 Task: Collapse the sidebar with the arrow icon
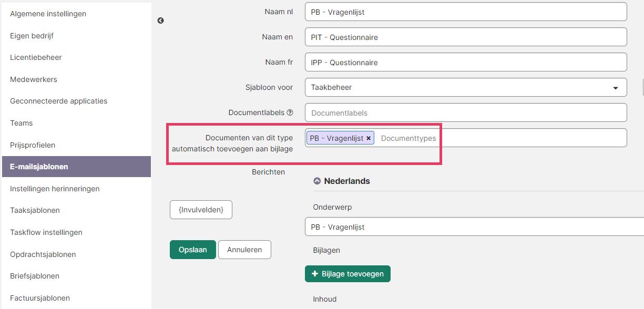[160, 20]
